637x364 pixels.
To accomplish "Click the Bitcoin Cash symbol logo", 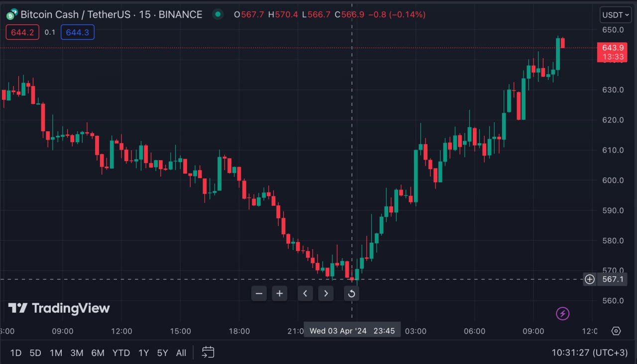I will (x=11, y=14).
